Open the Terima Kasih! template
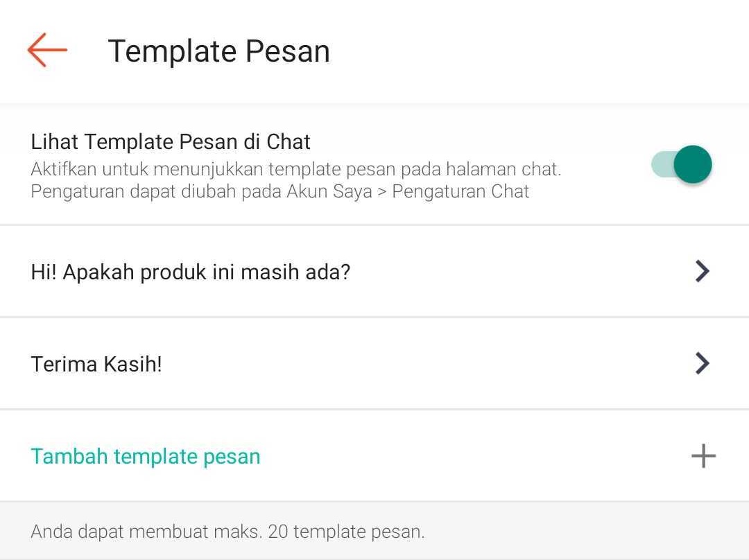 [97, 363]
